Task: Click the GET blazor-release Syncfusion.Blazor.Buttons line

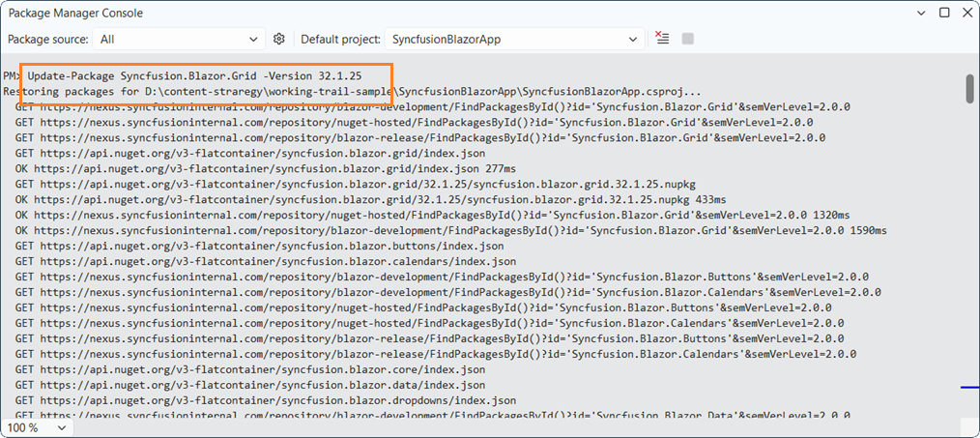Action: pyautogui.click(x=429, y=338)
